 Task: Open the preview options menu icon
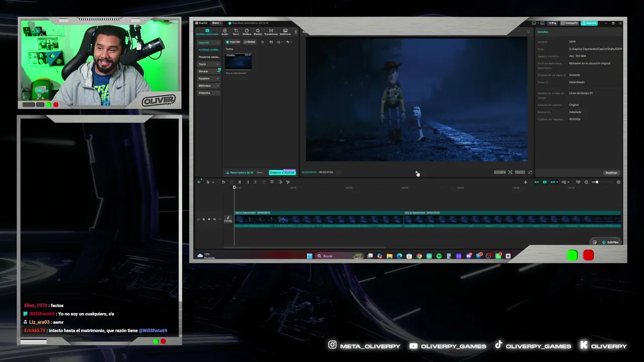[528, 32]
